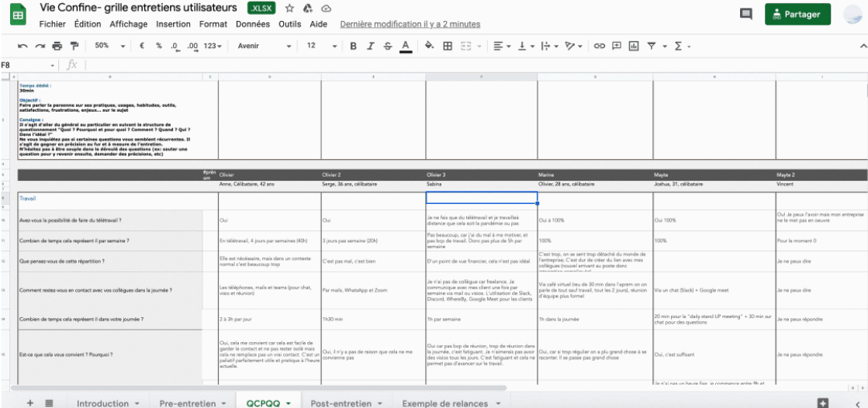868x408 pixels.
Task: Open the borders tool
Action: click(448, 46)
